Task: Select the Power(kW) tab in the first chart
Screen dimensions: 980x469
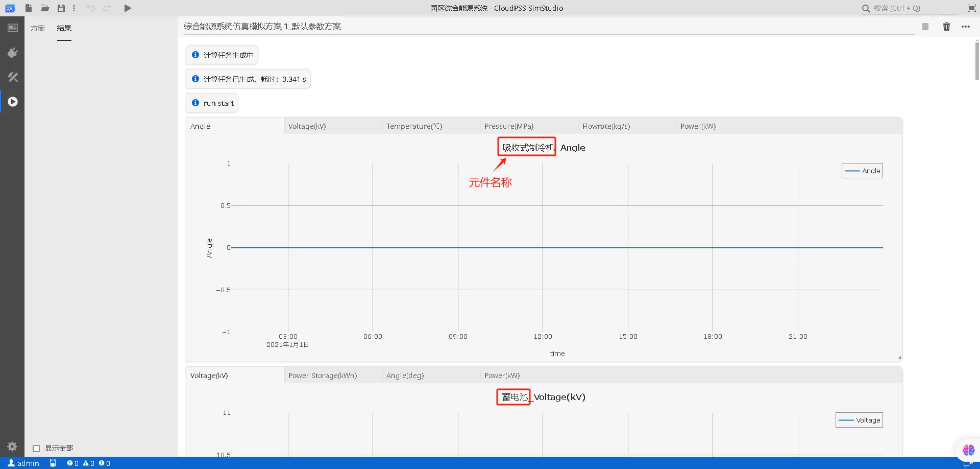Action: pyautogui.click(x=725, y=126)
